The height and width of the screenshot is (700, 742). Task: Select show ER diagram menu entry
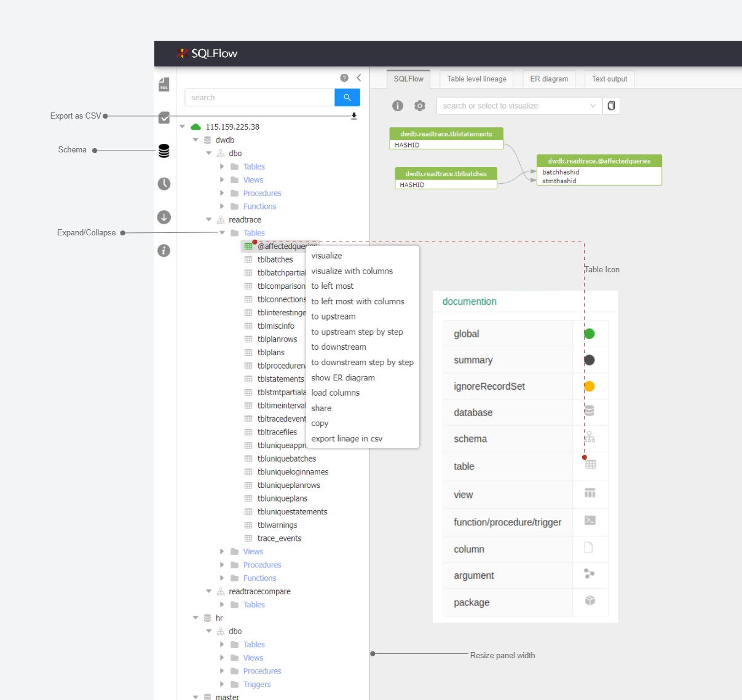(363, 378)
